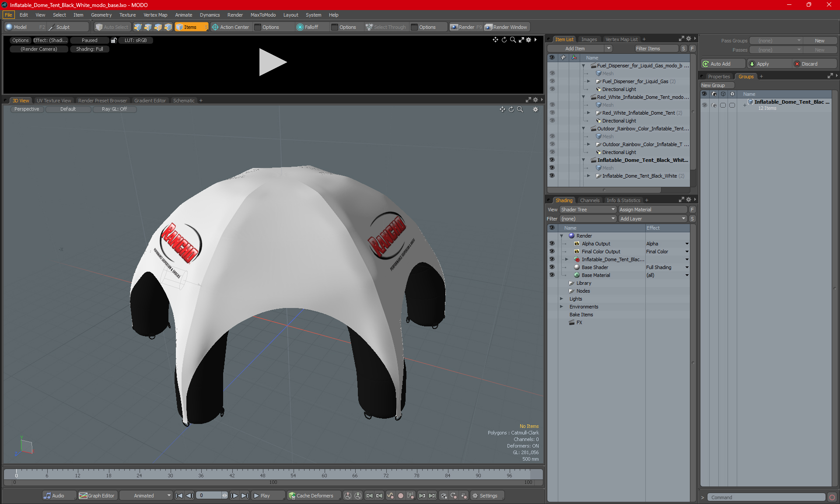Step to previous frame

coord(189,496)
